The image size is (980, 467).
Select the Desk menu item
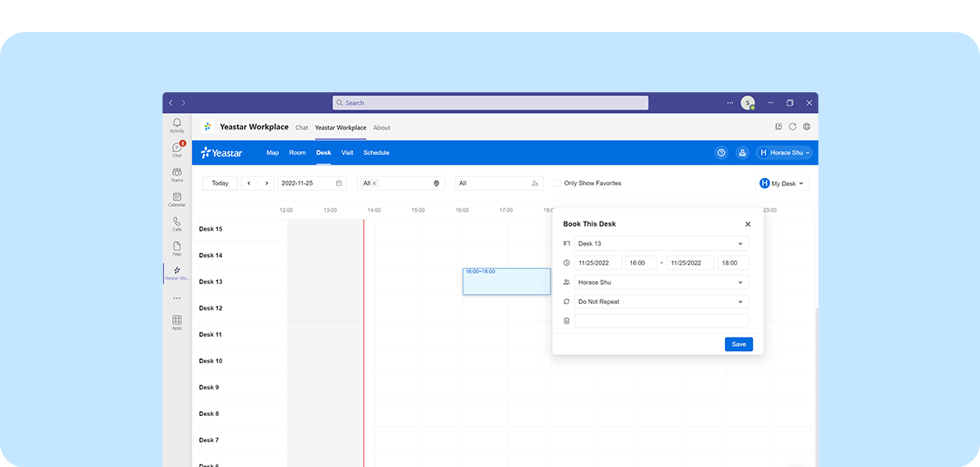click(x=323, y=152)
